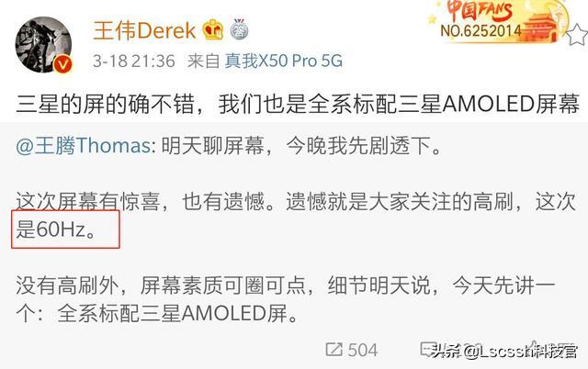Screen dimensions: 588x369
Task: Open the 王伟Derek username link
Action: (x=144, y=30)
